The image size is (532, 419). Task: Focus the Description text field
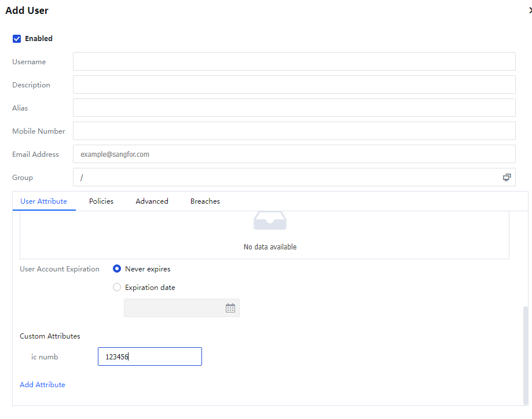293,85
